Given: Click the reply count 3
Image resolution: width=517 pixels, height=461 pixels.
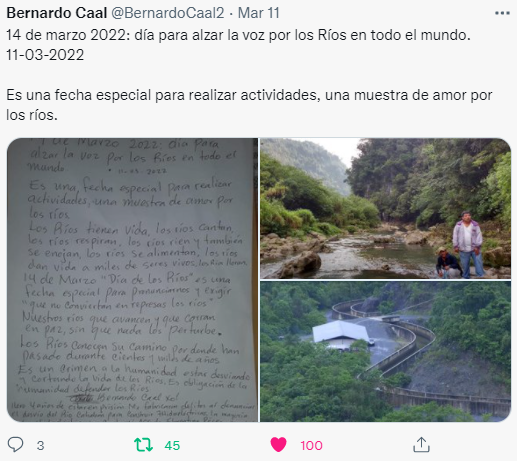Looking at the screenshot, I should [x=40, y=445].
